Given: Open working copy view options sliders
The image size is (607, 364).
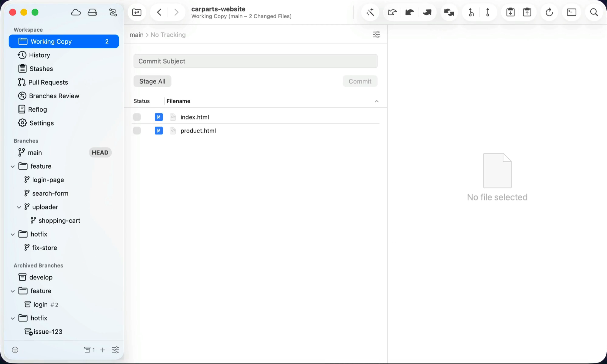Looking at the screenshot, I should click(x=376, y=35).
